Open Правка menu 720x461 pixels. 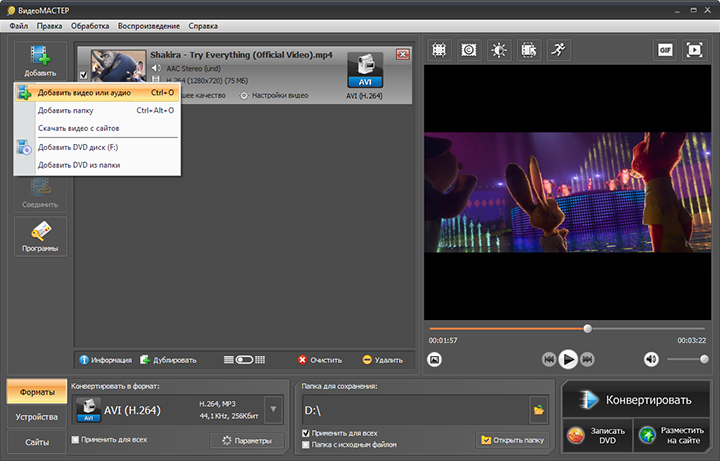pyautogui.click(x=49, y=26)
